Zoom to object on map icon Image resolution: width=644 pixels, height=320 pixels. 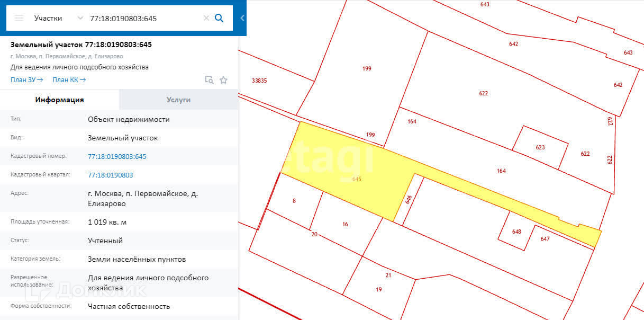pyautogui.click(x=209, y=80)
